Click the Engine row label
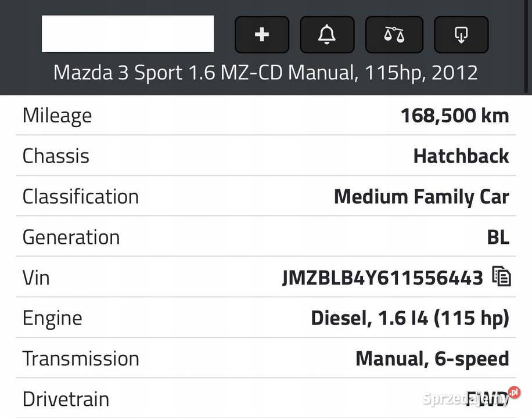Screen dimensions: 532x418 pos(52,319)
